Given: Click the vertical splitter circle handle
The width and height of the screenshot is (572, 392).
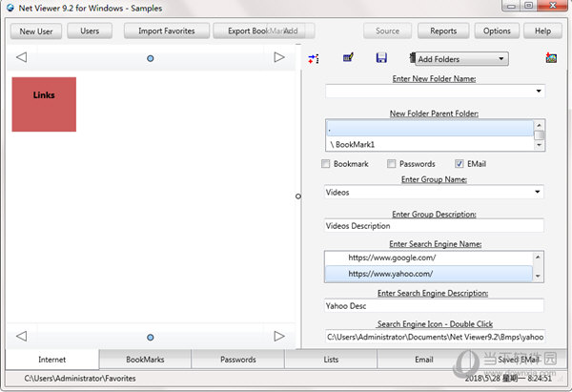Looking at the screenshot, I should [298, 196].
